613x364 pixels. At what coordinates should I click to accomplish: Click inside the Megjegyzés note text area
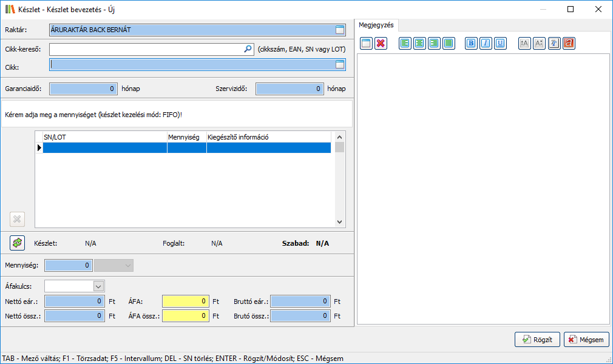[x=483, y=188]
